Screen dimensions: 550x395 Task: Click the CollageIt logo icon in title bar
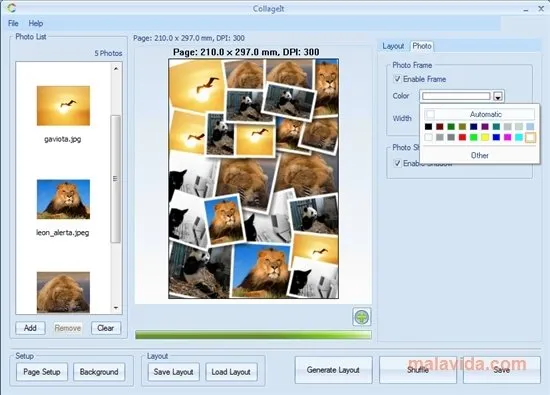pos(11,8)
